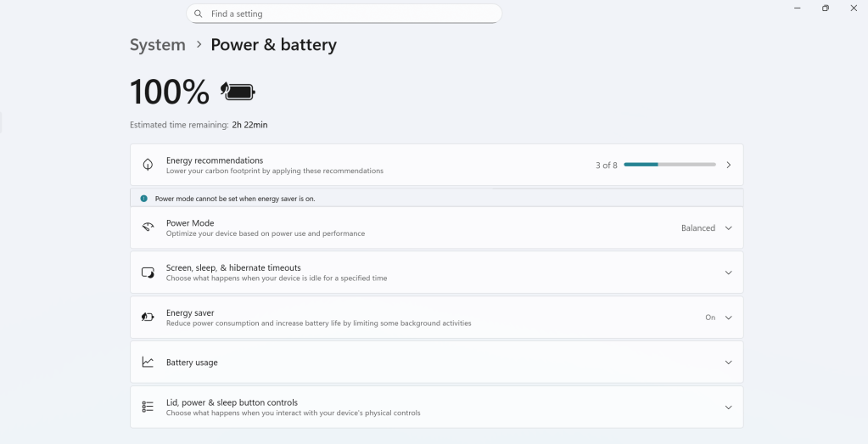This screenshot has height=444, width=868.
Task: Open Energy recommendations with its chevron arrow
Action: (x=729, y=165)
